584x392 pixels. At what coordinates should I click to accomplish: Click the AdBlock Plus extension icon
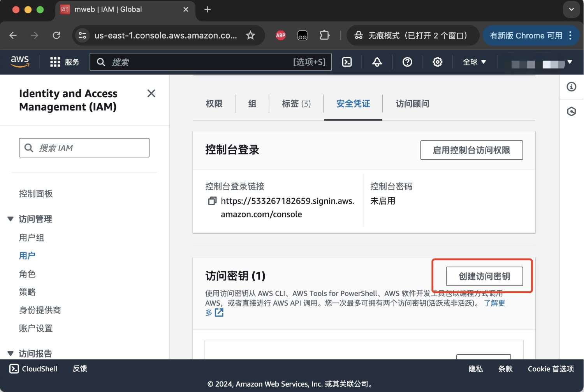[281, 35]
